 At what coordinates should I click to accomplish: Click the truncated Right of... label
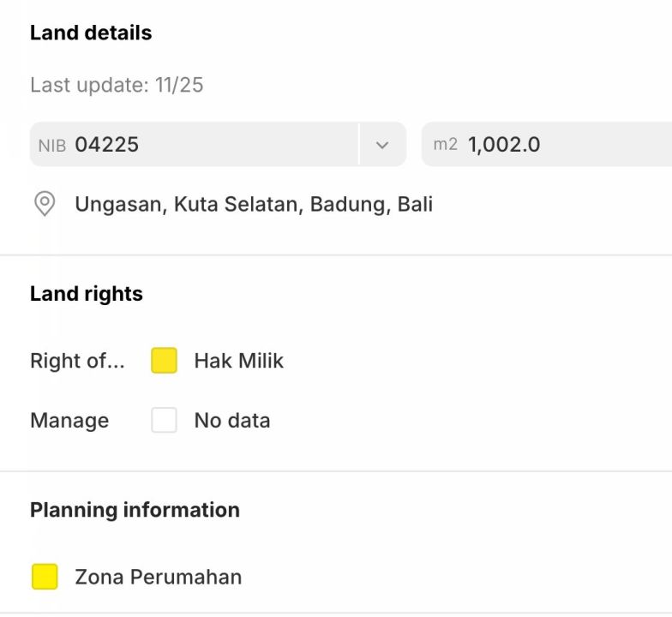click(77, 361)
